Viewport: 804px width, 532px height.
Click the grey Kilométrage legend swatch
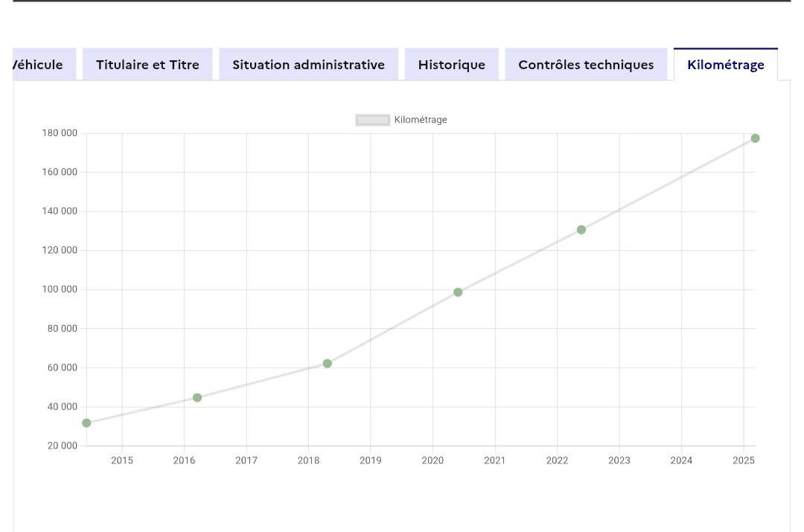(373, 120)
